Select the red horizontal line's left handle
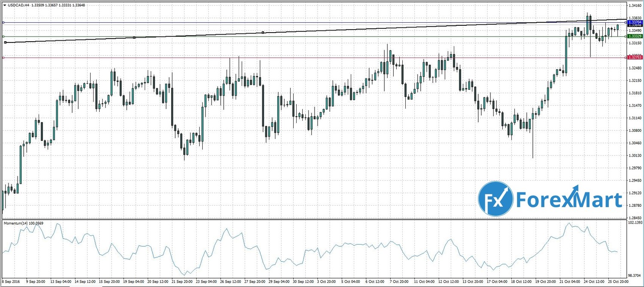This screenshot has width=644, height=287. coord(3,57)
